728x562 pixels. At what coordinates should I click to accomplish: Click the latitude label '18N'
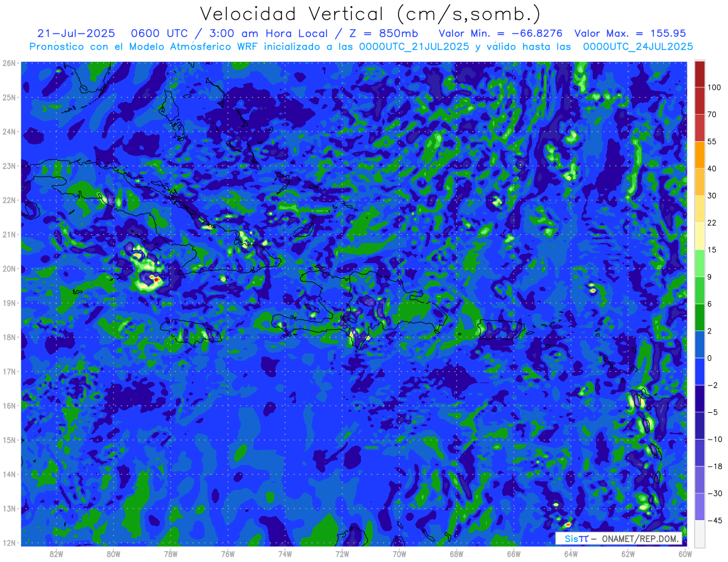click(x=9, y=337)
